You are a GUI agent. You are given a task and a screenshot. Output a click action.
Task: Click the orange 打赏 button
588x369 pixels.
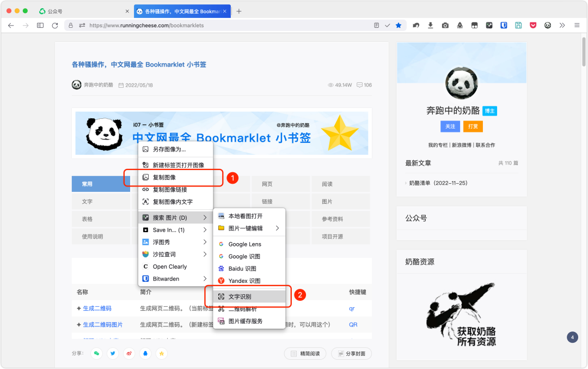(473, 126)
